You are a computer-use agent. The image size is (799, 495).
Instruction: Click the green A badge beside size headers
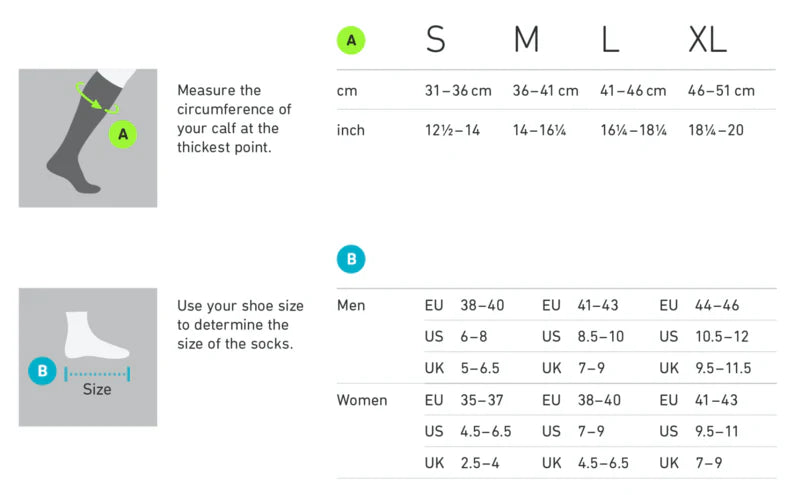coord(351,40)
